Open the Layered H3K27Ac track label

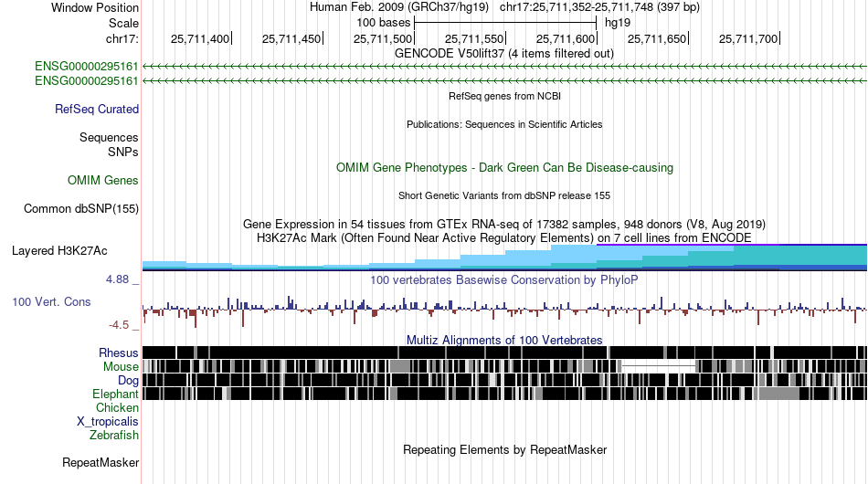(x=59, y=250)
